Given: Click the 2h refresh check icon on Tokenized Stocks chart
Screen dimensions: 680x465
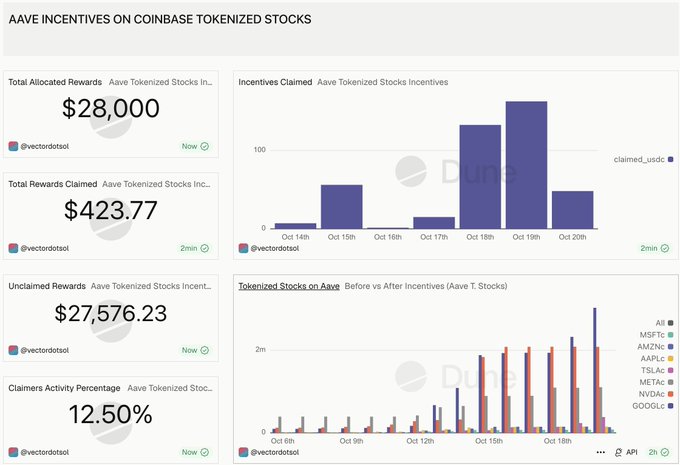Looking at the screenshot, I should point(665,452).
